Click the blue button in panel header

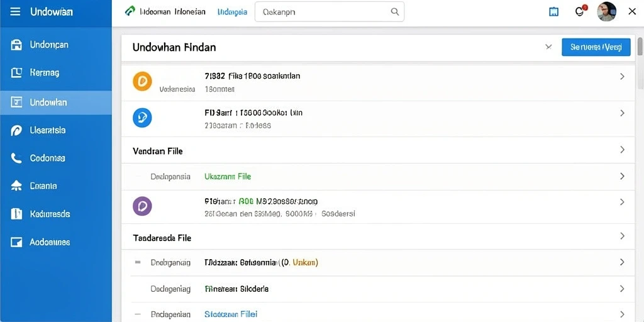point(596,47)
